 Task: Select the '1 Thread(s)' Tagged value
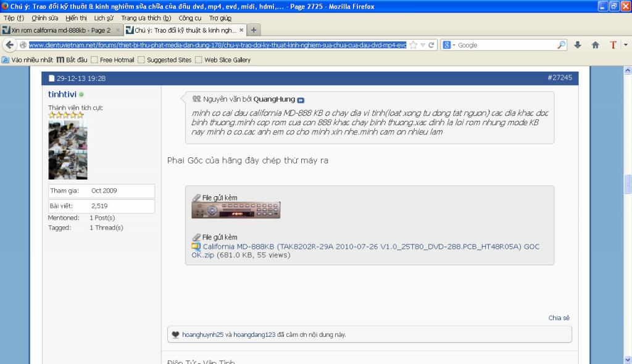click(x=106, y=228)
